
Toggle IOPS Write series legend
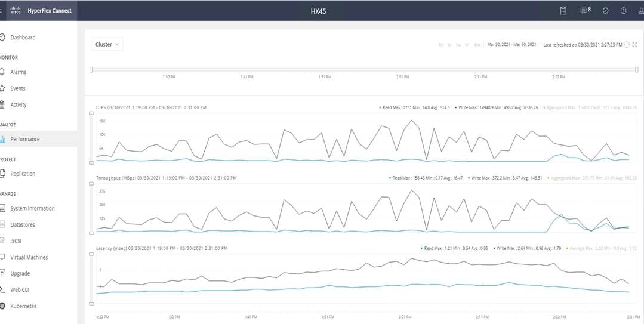(x=497, y=107)
